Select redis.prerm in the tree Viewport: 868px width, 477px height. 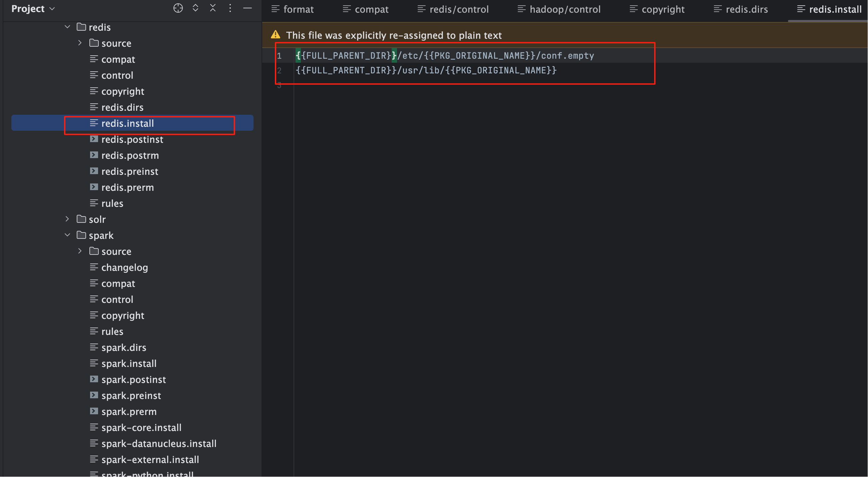128,187
